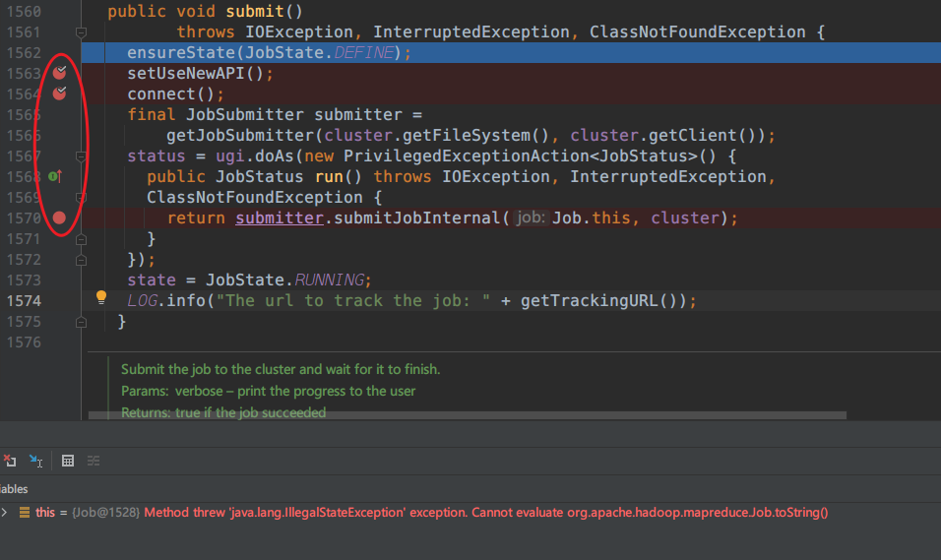Click the horizontal scrollbar below the editor
Viewport: 941px width, 560px height.
467,415
